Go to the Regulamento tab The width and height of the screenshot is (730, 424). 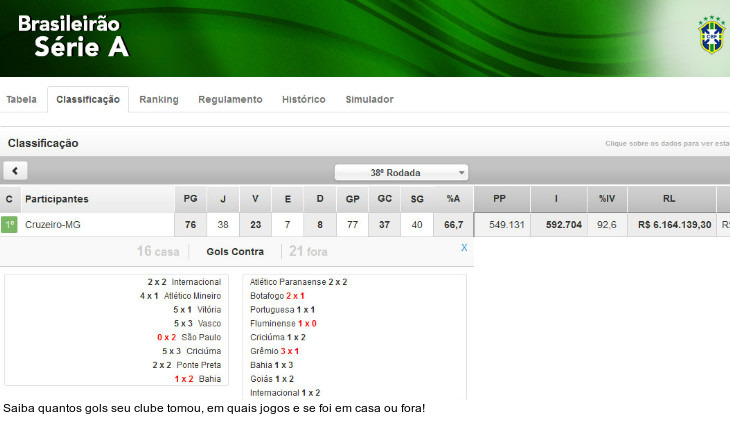pyautogui.click(x=230, y=100)
